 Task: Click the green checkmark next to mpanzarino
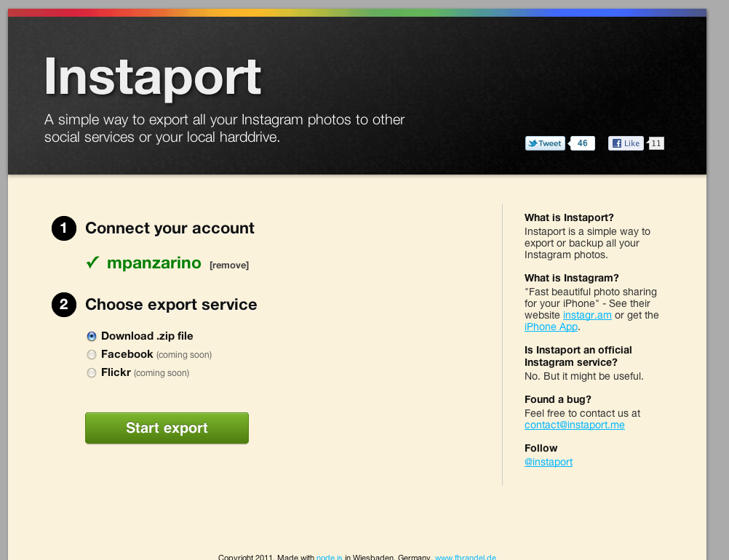pos(92,263)
